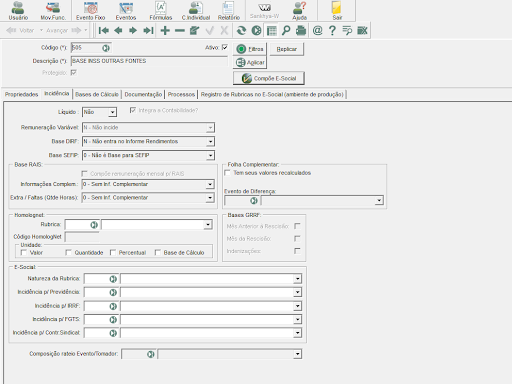Screen dimensions: 512x384
Task: Open the Relatório icon
Action: 229,11
